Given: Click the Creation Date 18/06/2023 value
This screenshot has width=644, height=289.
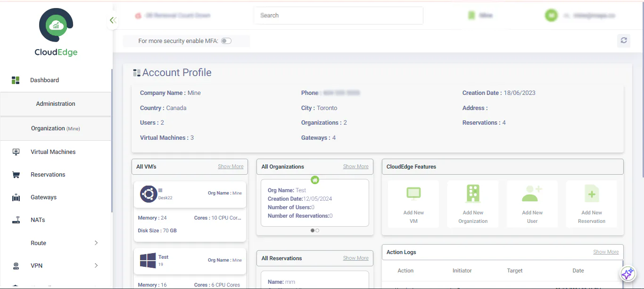Looking at the screenshot, I should coord(520,93).
